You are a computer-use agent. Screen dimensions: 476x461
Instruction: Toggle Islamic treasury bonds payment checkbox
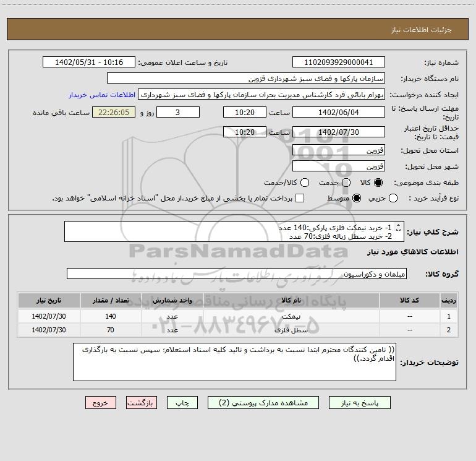300,198
